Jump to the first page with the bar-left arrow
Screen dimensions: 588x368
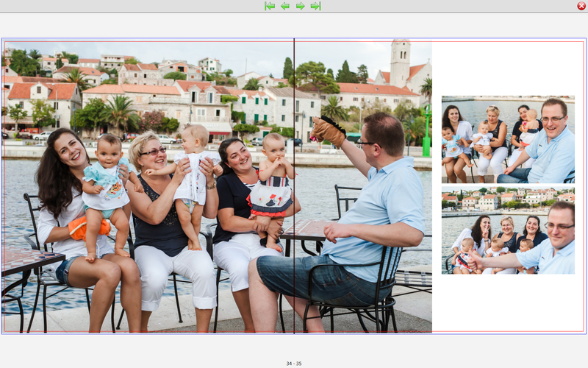tap(270, 6)
